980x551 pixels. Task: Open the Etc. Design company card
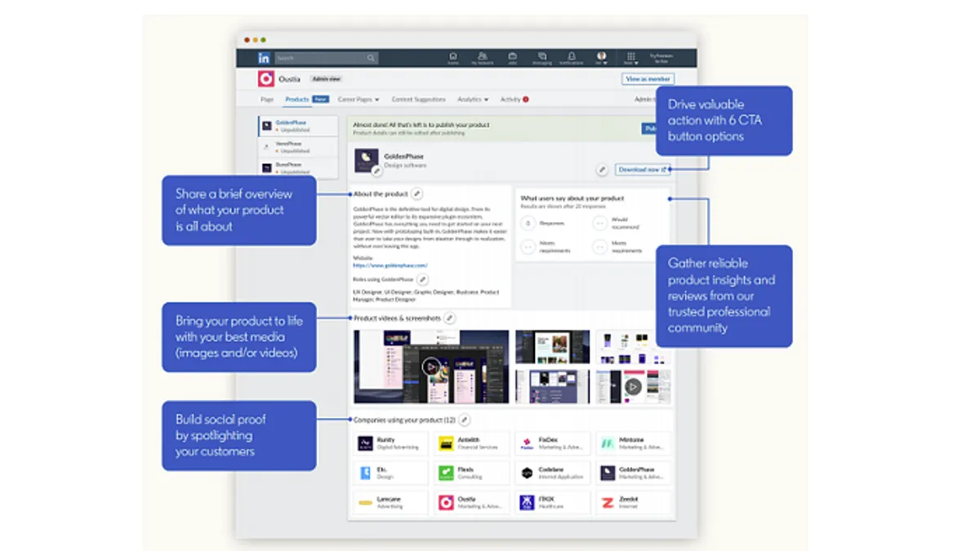click(x=390, y=473)
